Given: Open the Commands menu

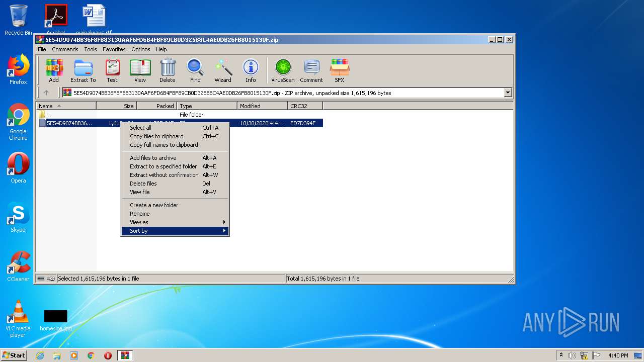Looking at the screenshot, I should (x=65, y=49).
